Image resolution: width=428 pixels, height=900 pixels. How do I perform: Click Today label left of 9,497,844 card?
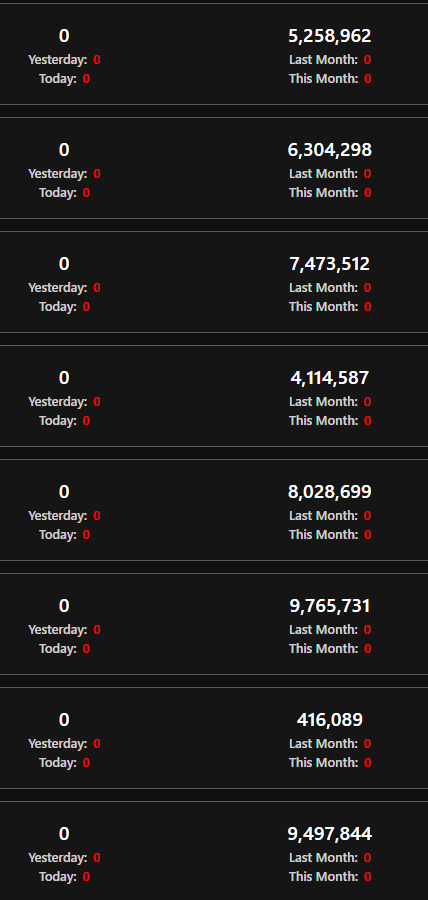click(x=58, y=876)
